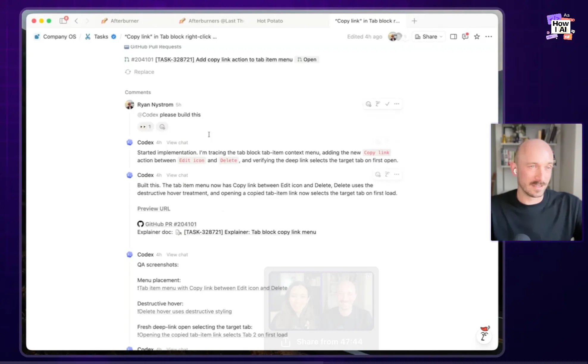Viewport: 588px width, 364px height.
Task: Go back with the left arrow
Action: pos(76,21)
